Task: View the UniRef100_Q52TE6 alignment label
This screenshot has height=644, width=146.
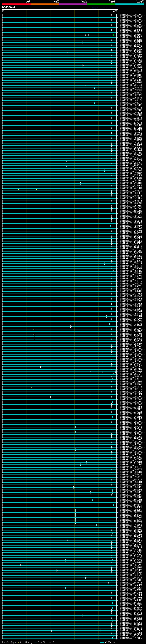Action: tap(131, 409)
